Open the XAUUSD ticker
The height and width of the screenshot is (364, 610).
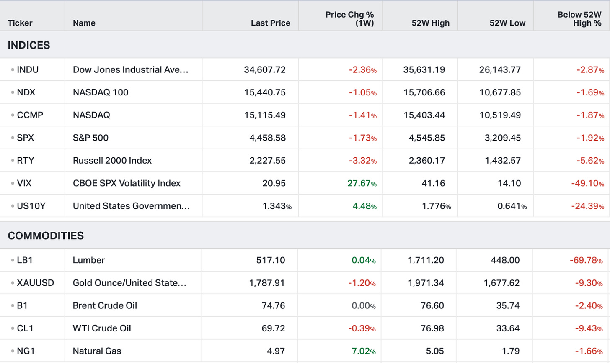click(x=35, y=283)
